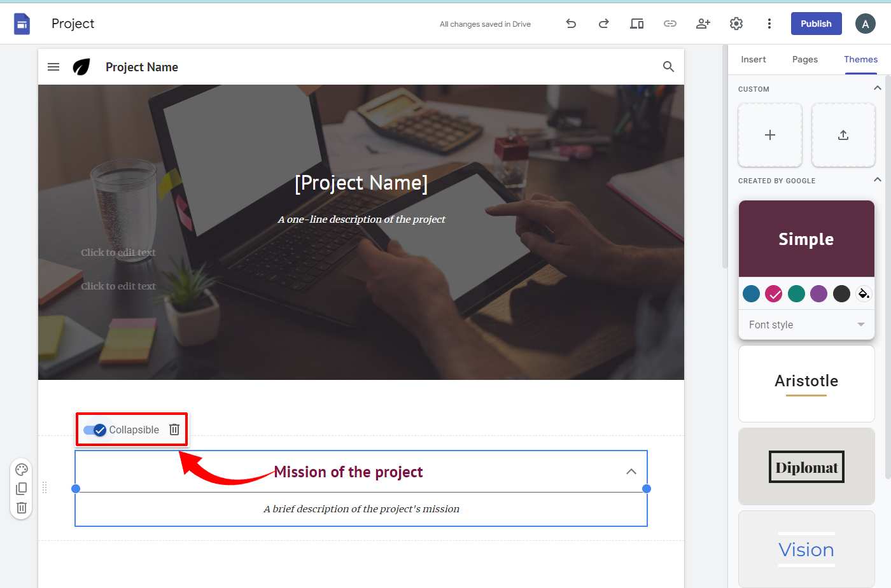Image resolution: width=891 pixels, height=588 pixels.
Task: Open sharing settings via the person icon
Action: tap(703, 24)
